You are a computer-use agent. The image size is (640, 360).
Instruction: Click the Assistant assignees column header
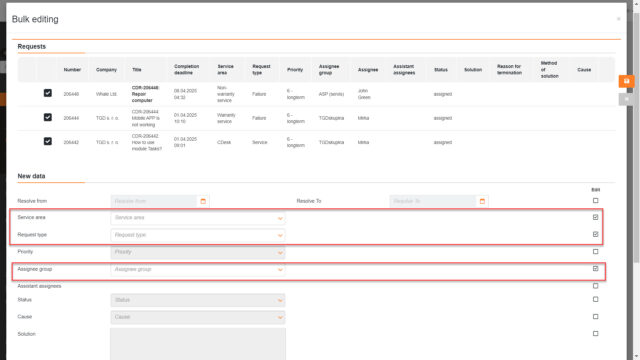404,69
